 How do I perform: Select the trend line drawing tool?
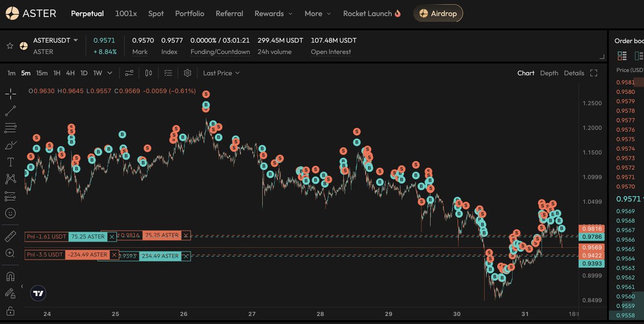pyautogui.click(x=11, y=111)
